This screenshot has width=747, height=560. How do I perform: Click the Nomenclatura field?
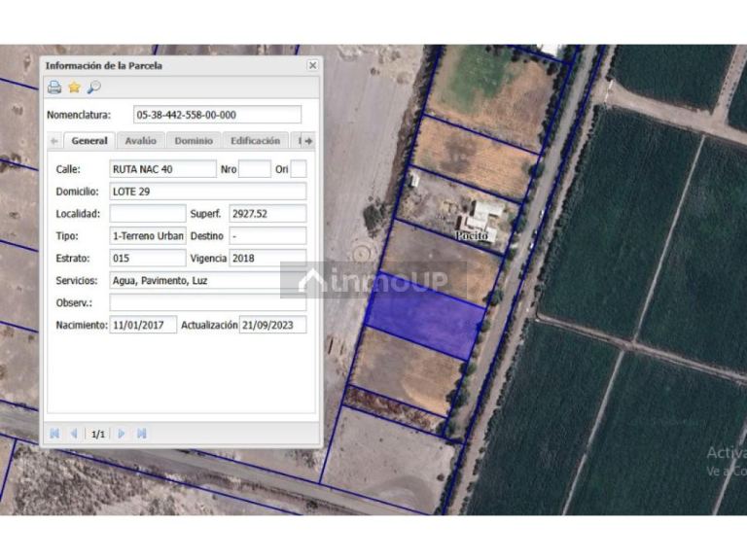[217, 115]
